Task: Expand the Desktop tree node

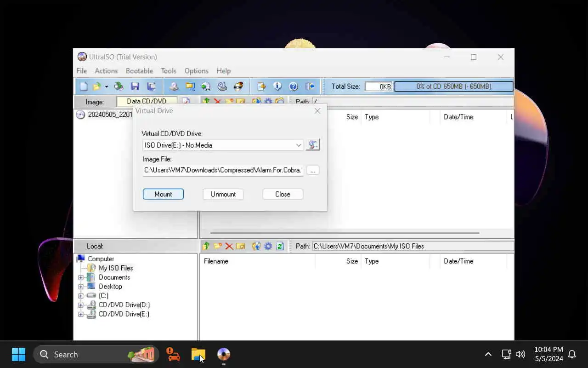Action: (x=81, y=287)
